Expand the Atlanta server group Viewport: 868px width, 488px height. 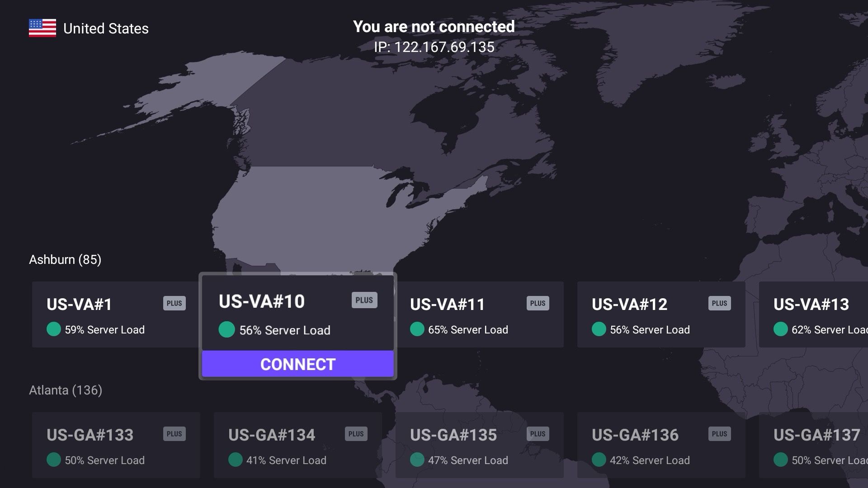click(x=65, y=389)
